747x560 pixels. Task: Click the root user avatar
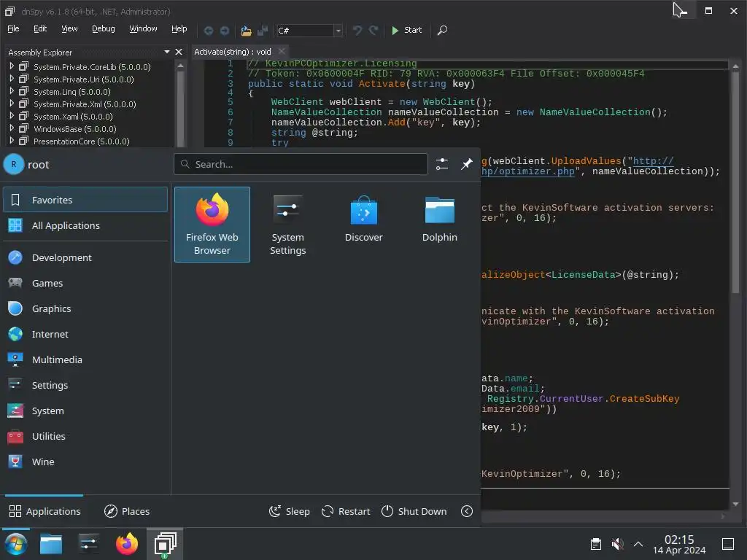point(14,164)
